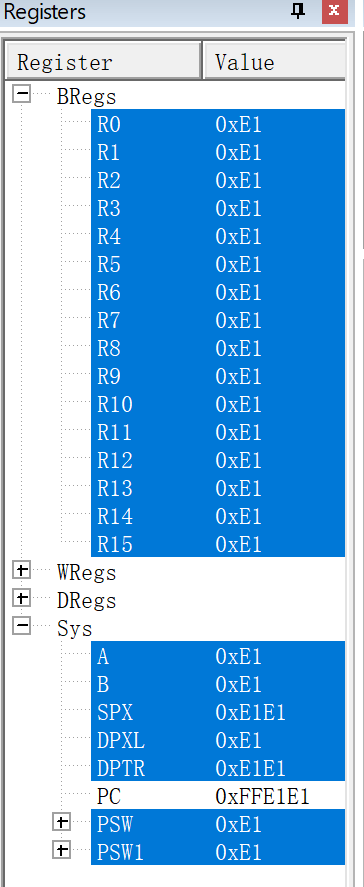Image resolution: width=364 pixels, height=887 pixels.
Task: Select the DPTR register row
Action: pyautogui.click(x=218, y=768)
